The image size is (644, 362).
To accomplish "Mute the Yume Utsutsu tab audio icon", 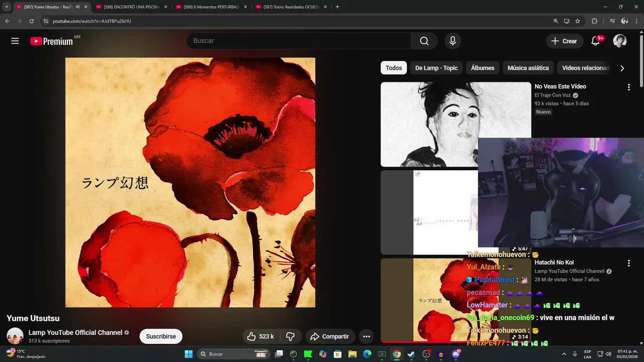I will 77,7.
